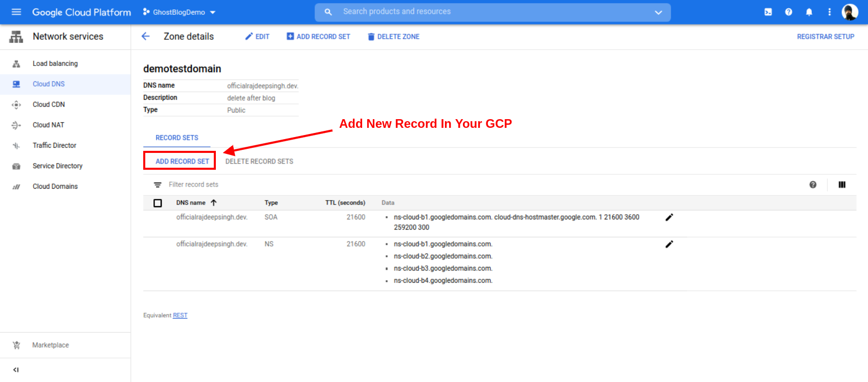This screenshot has height=382, width=868.
Task: Click the Search products and resources field
Action: [x=493, y=12]
